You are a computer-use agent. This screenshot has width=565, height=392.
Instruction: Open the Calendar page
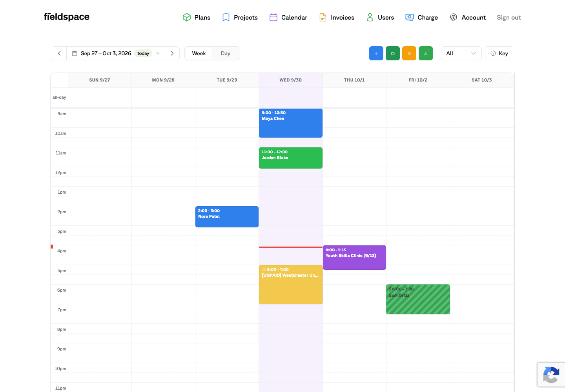point(288,17)
